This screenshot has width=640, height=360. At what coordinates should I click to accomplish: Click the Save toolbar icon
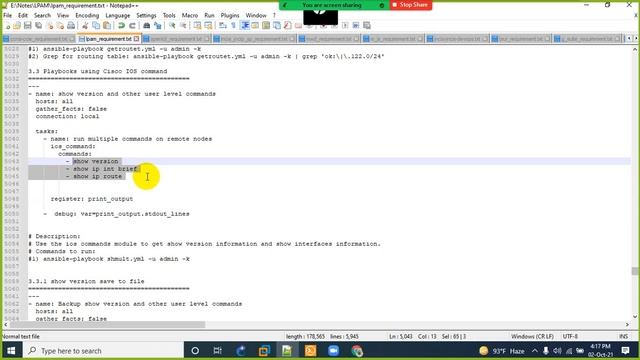[x=28, y=26]
